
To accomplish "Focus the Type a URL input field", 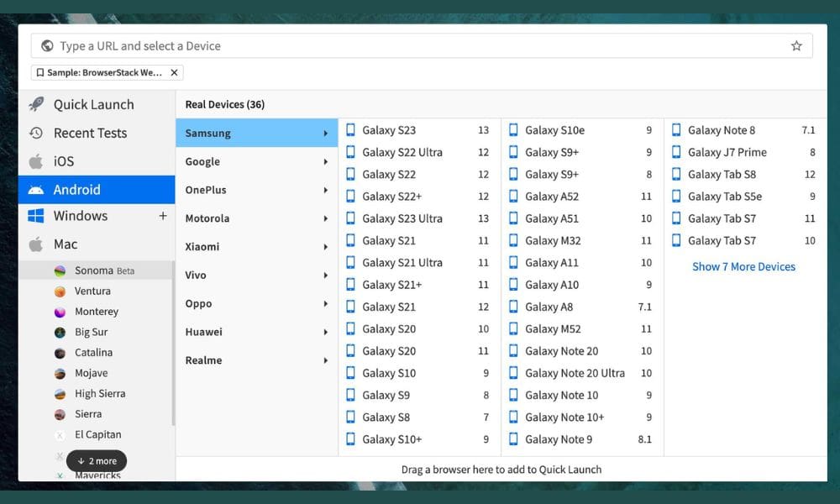I will (422, 46).
